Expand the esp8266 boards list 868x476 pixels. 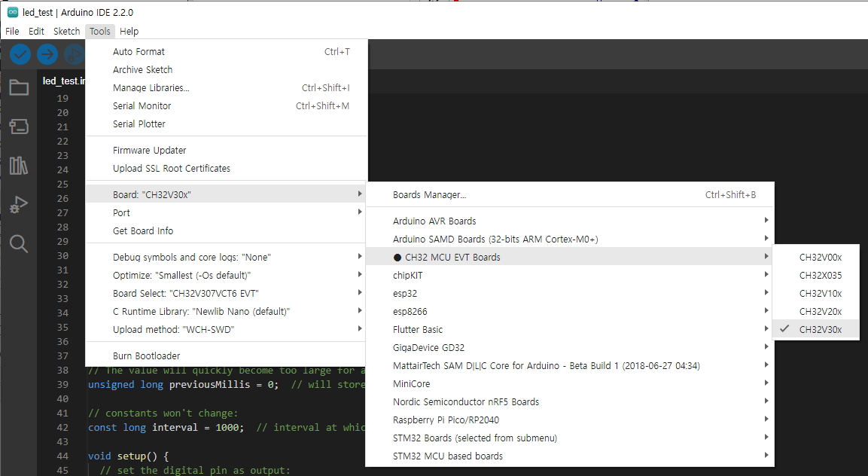coord(570,311)
